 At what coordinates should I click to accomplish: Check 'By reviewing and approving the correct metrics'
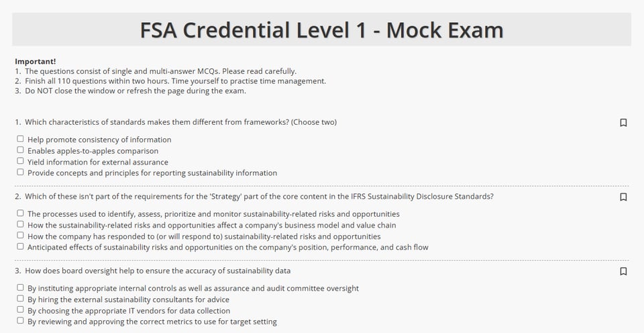20,321
